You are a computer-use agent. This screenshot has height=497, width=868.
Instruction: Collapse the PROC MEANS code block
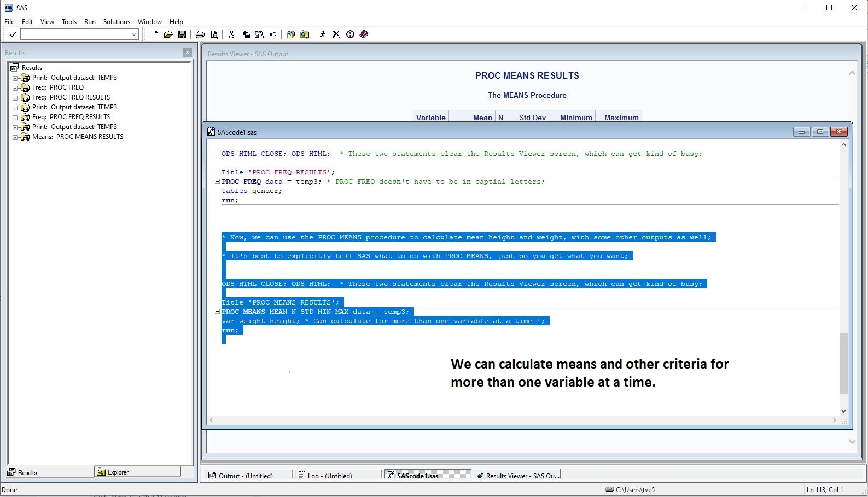217,312
